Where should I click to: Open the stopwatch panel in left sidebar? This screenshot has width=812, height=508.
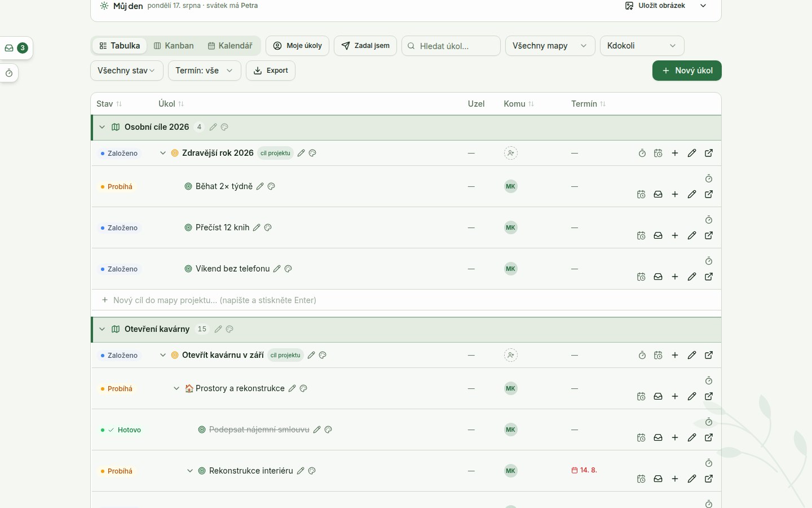[x=9, y=73]
